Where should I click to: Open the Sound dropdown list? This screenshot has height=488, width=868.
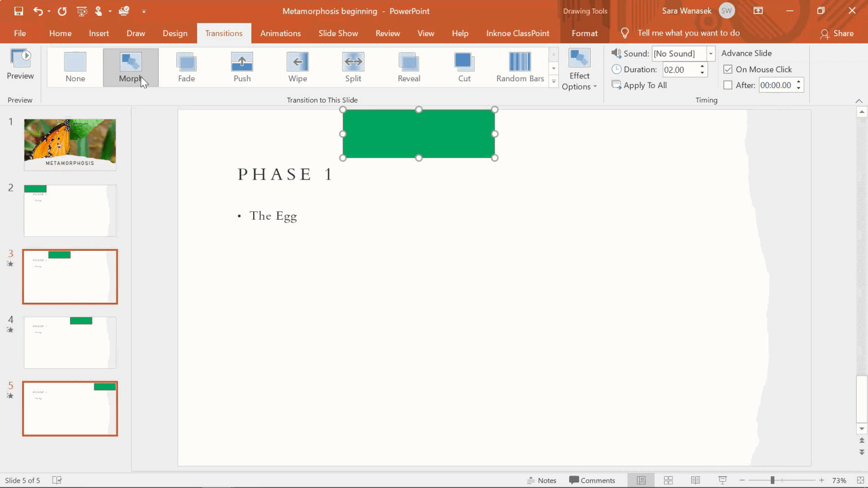(710, 53)
